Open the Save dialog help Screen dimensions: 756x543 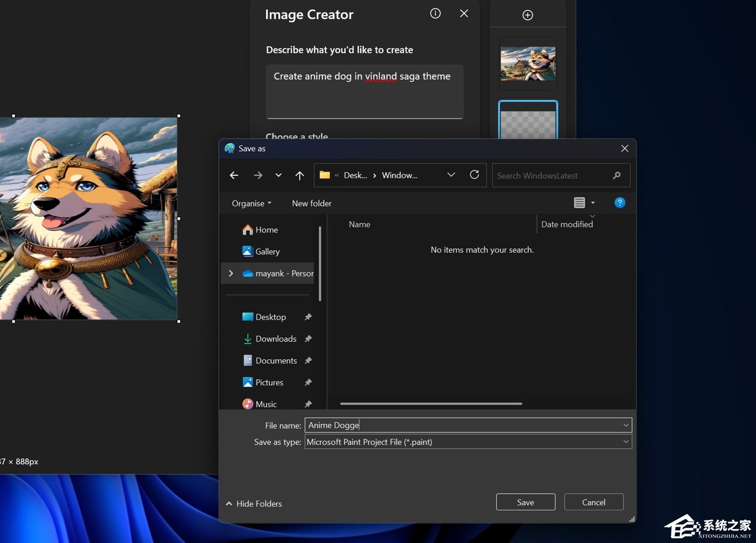point(619,203)
